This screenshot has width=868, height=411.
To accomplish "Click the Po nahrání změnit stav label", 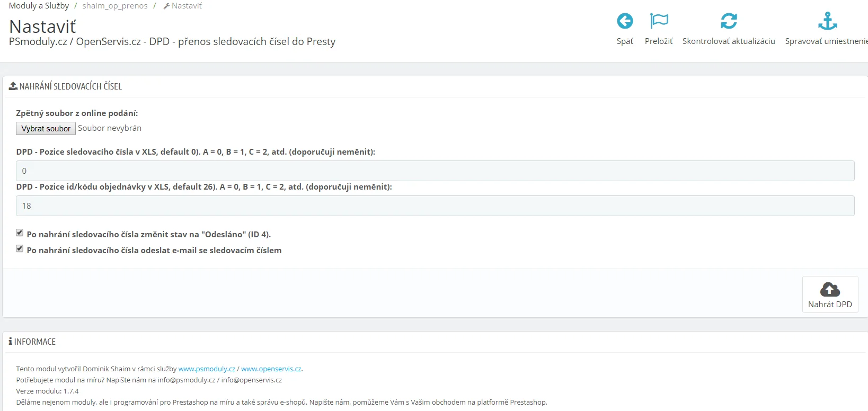I will click(148, 234).
